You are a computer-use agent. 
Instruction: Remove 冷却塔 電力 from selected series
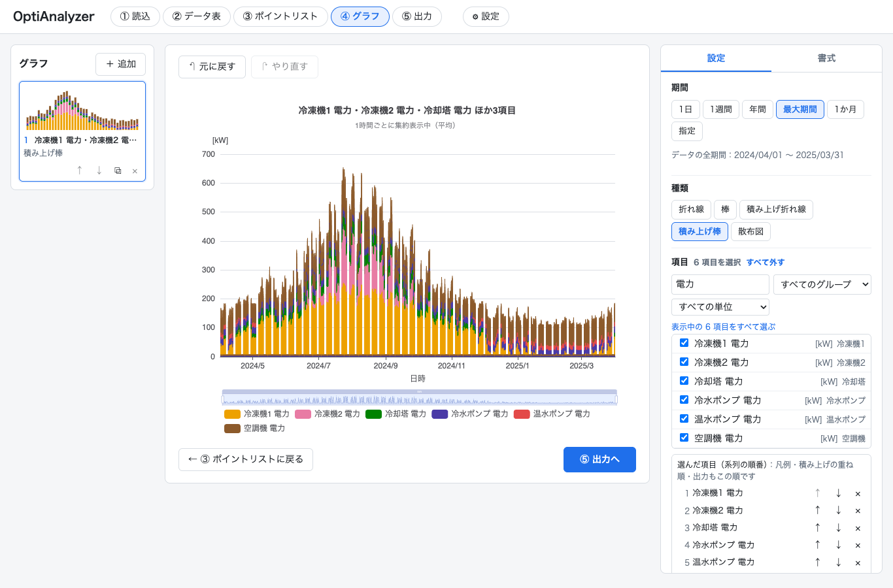[x=858, y=528]
